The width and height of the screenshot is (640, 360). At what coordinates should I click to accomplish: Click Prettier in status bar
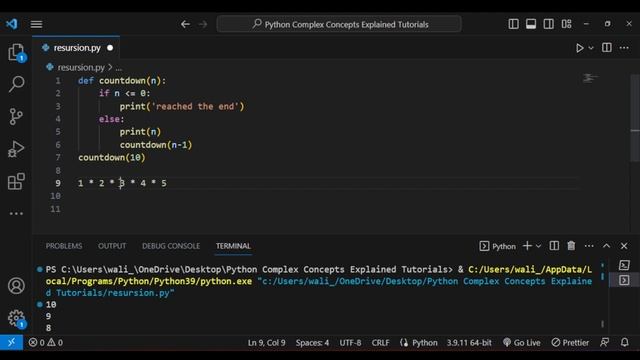[x=570, y=342]
